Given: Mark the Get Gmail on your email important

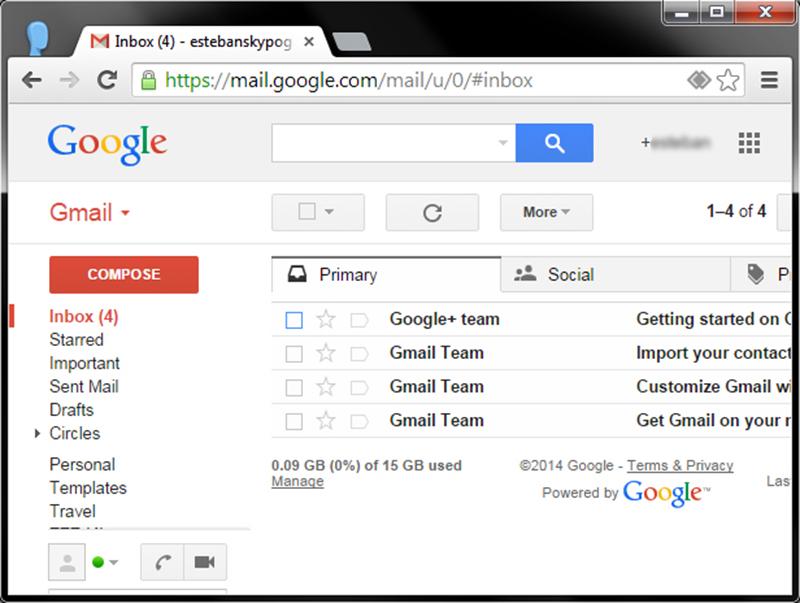Looking at the screenshot, I should point(359,421).
